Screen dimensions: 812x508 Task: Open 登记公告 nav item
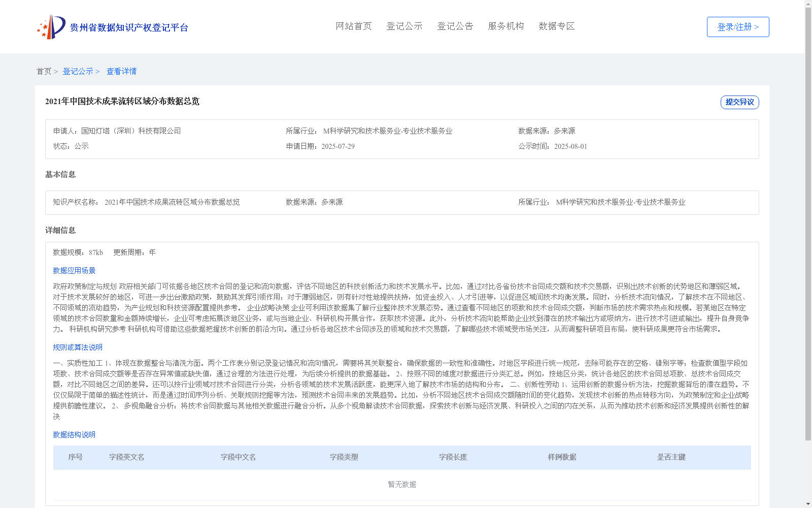pyautogui.click(x=455, y=26)
